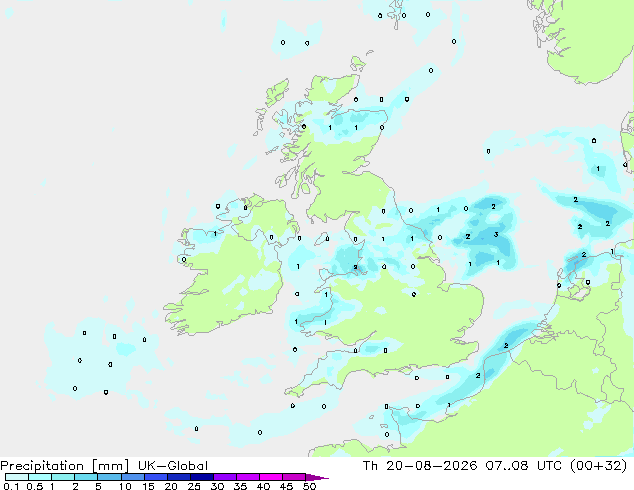Click the date text "Th 20-08-2026"
The height and width of the screenshot is (490, 634).
coord(420,466)
